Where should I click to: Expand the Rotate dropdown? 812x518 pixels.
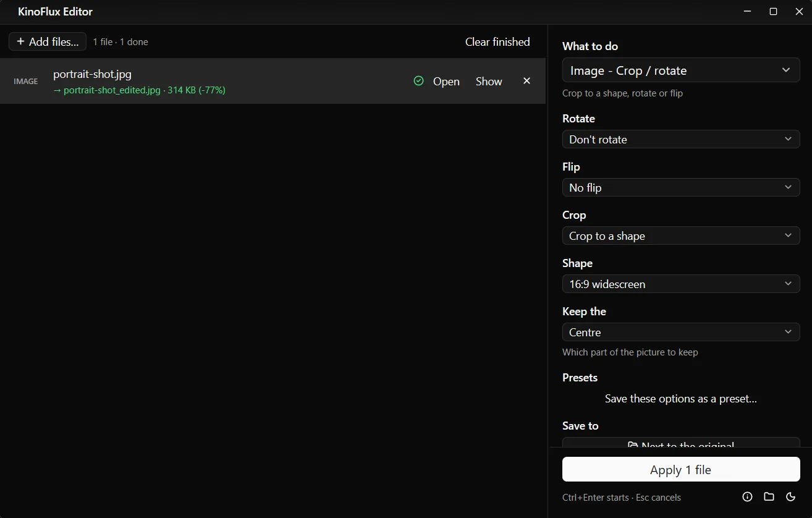681,139
